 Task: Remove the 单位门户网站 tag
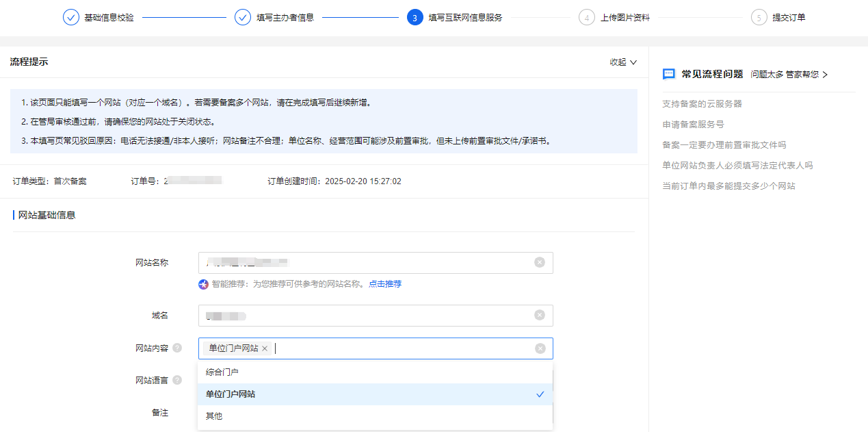(265, 348)
